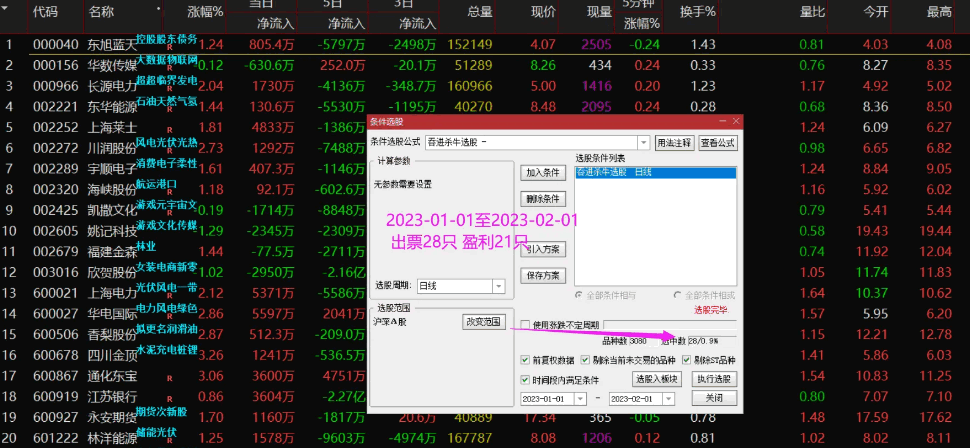Click the R margin marker beside 江苏银行
The height and width of the screenshot is (448, 970).
[170, 399]
